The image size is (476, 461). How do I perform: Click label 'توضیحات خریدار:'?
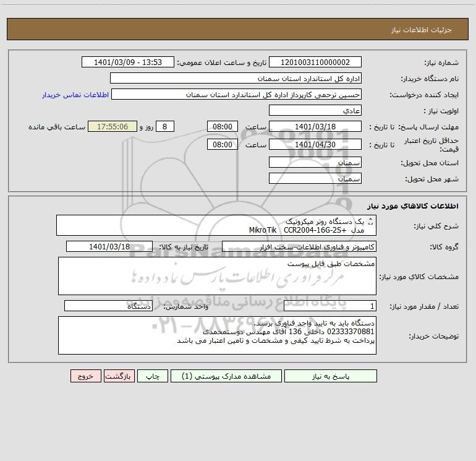(x=434, y=336)
